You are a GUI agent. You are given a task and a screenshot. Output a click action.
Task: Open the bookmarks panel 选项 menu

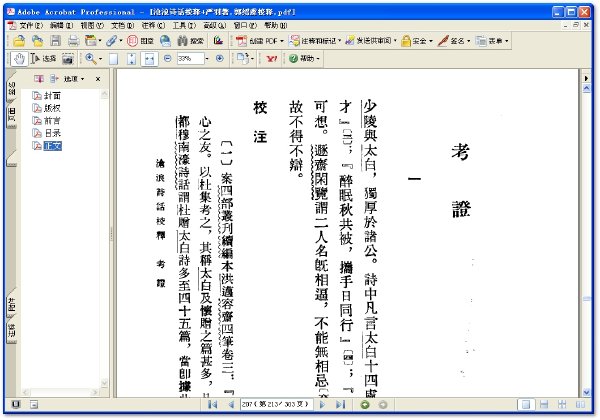point(73,79)
